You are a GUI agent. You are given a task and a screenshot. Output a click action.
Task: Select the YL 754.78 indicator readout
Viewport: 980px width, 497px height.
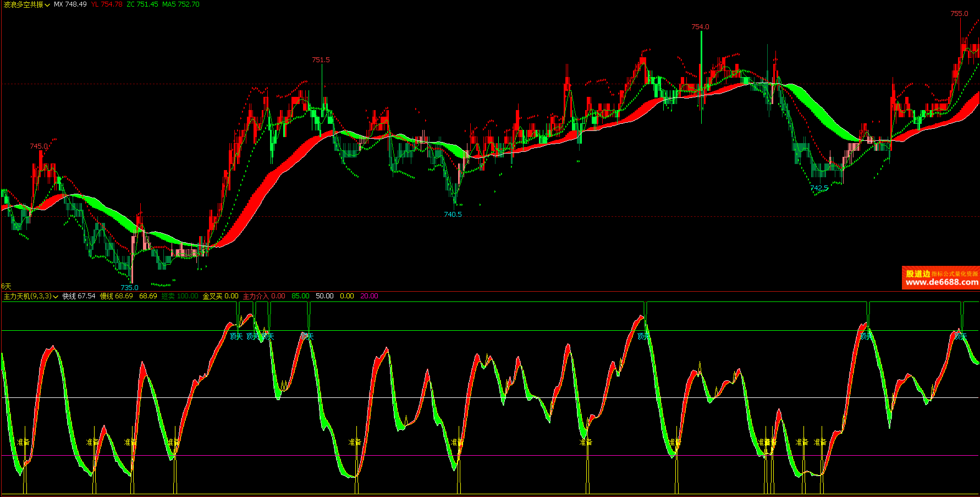(x=107, y=4)
